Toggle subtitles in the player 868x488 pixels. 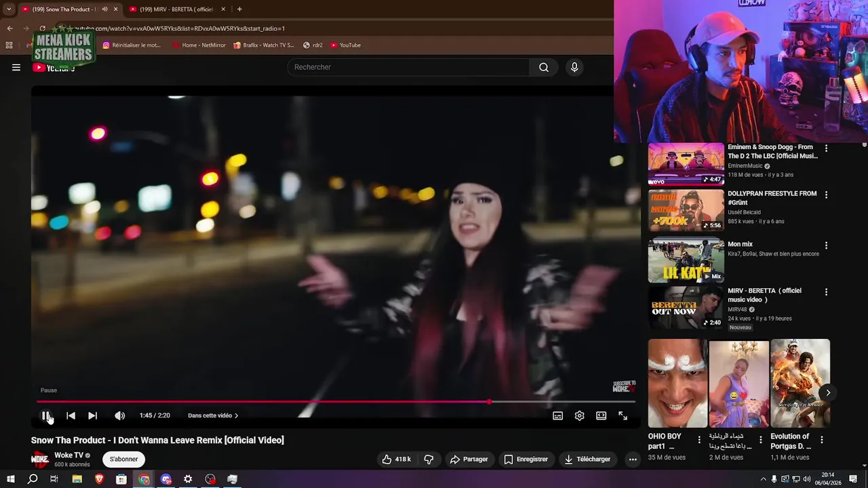(557, 415)
